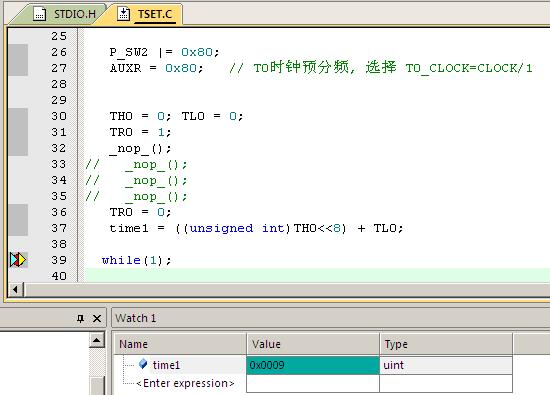Click the Enter expression field
This screenshot has height=395, width=550.
(x=185, y=383)
